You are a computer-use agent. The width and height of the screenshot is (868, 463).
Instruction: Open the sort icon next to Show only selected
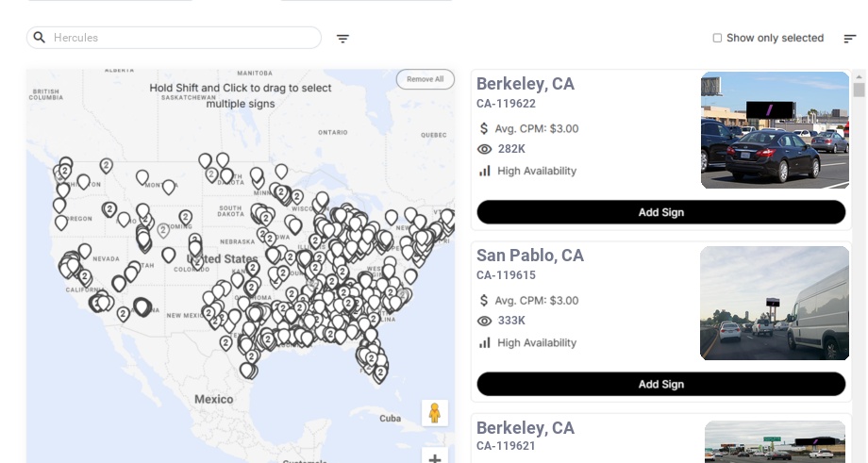[849, 39]
